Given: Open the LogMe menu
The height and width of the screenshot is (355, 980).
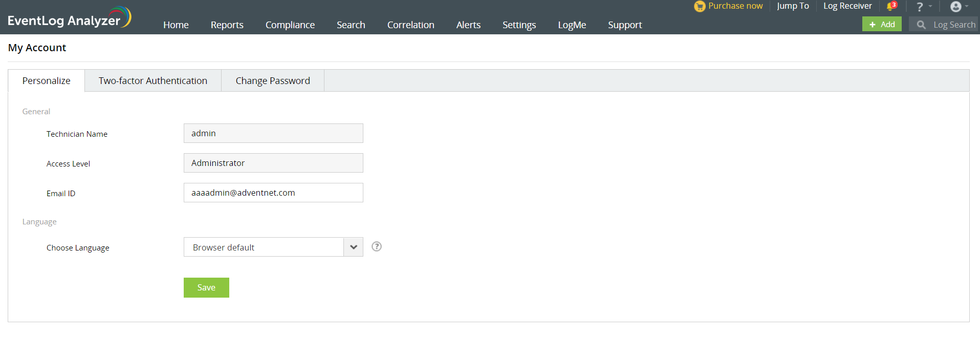Looking at the screenshot, I should point(572,25).
